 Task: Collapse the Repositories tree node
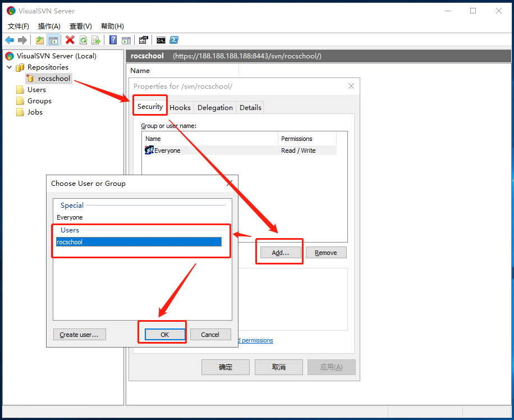coord(9,67)
